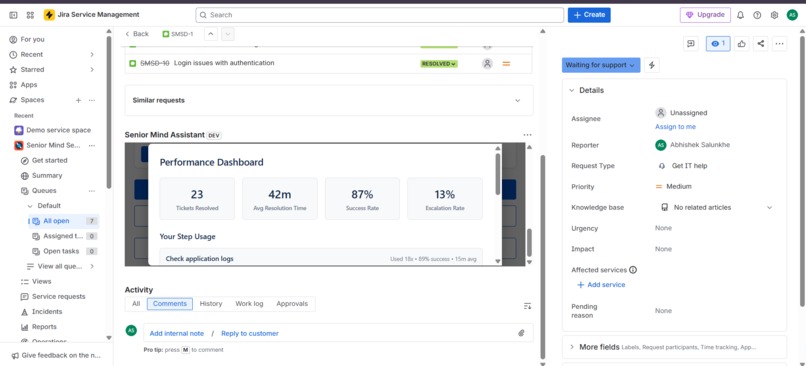Open the more actions ellipsis beside share
Viewport: 806px width, 366px height.
780,44
